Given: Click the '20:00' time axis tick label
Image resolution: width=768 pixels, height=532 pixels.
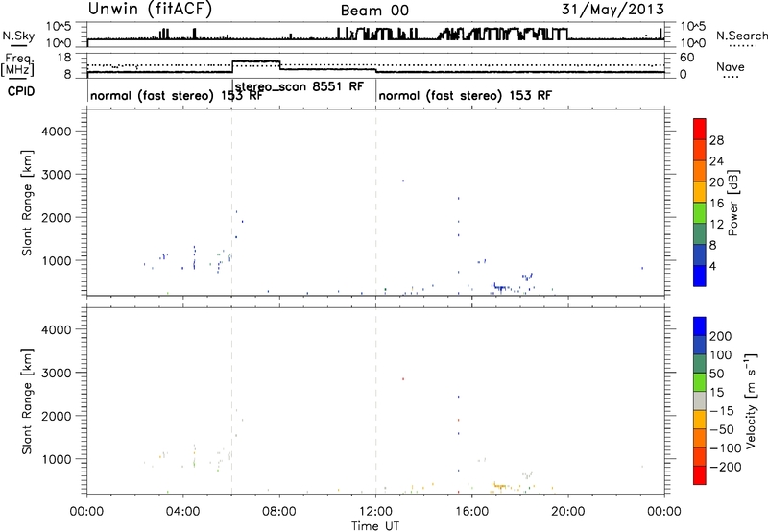Looking at the screenshot, I should pos(567,512).
